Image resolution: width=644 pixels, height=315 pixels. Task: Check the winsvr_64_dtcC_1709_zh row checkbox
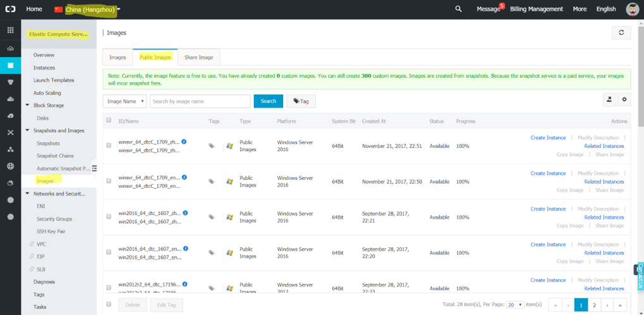click(x=109, y=145)
